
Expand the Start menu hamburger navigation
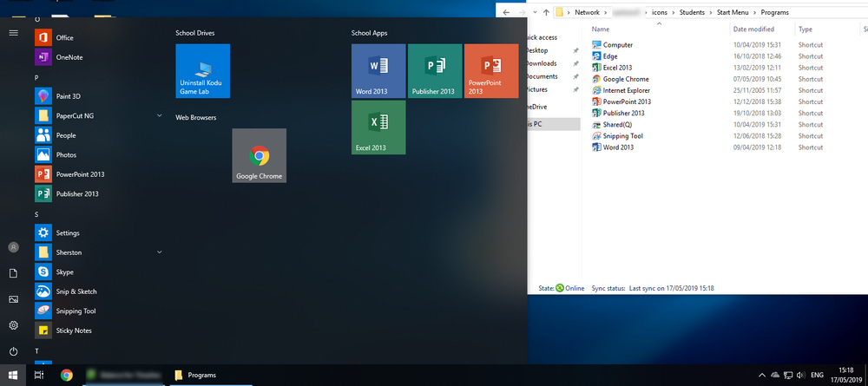[13, 33]
